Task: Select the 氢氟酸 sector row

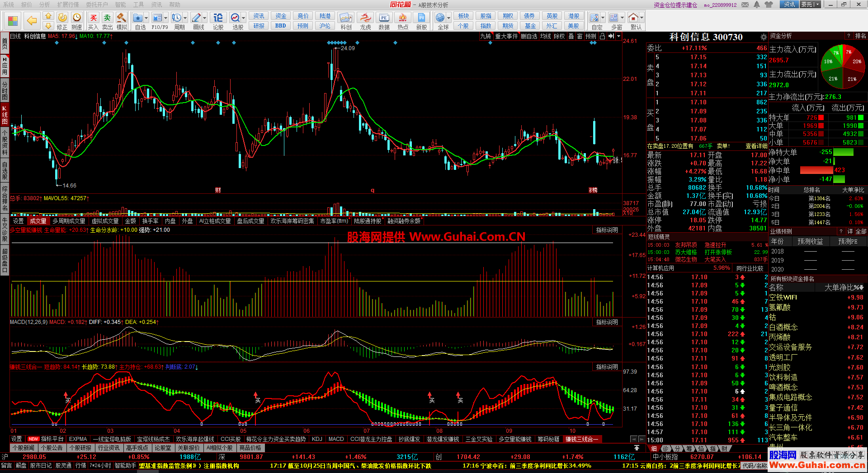Action: 816,307
